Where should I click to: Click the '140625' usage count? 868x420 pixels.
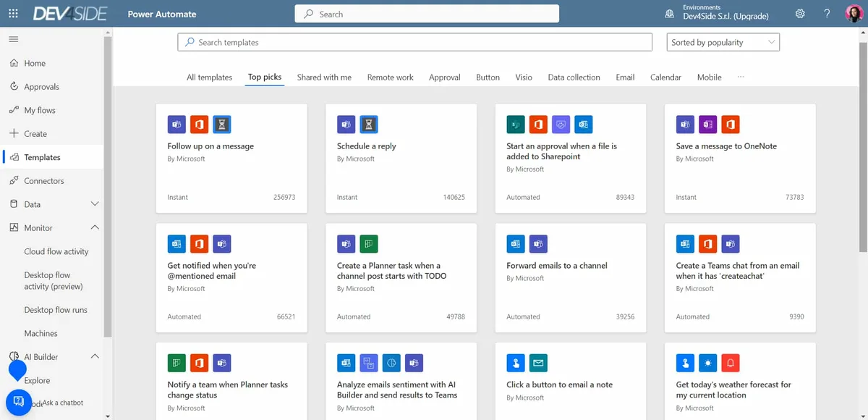(454, 197)
